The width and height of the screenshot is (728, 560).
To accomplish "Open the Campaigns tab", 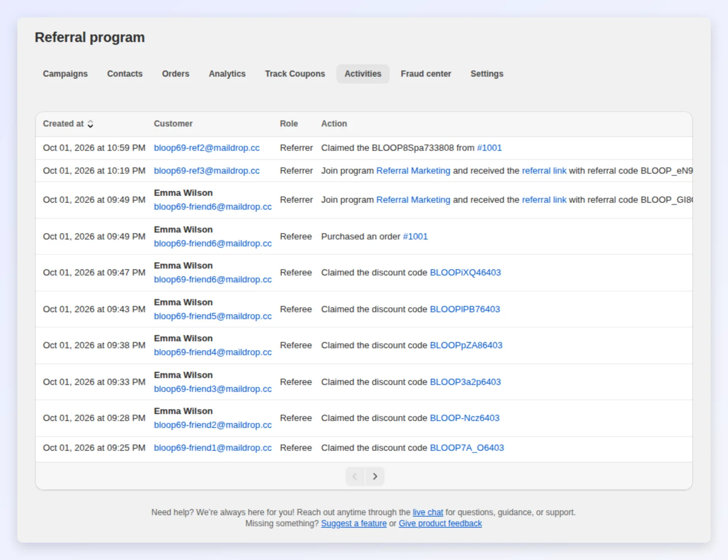I will [65, 74].
